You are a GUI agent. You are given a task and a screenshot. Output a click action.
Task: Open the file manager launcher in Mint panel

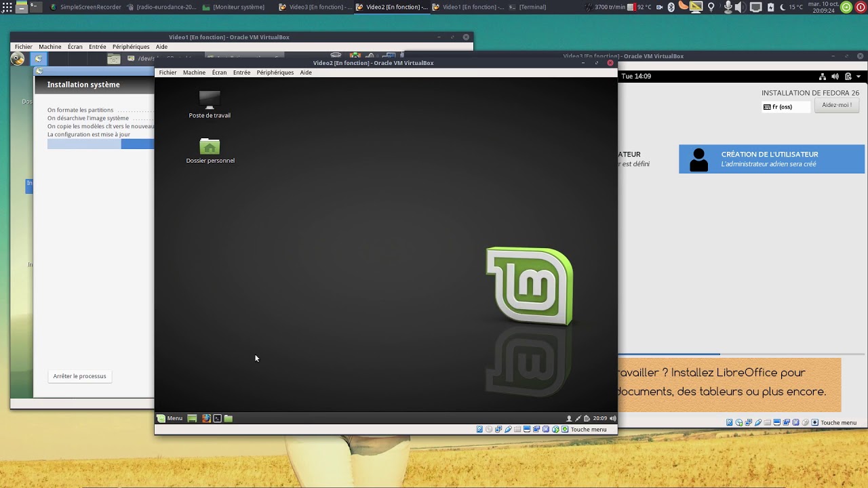point(229,418)
